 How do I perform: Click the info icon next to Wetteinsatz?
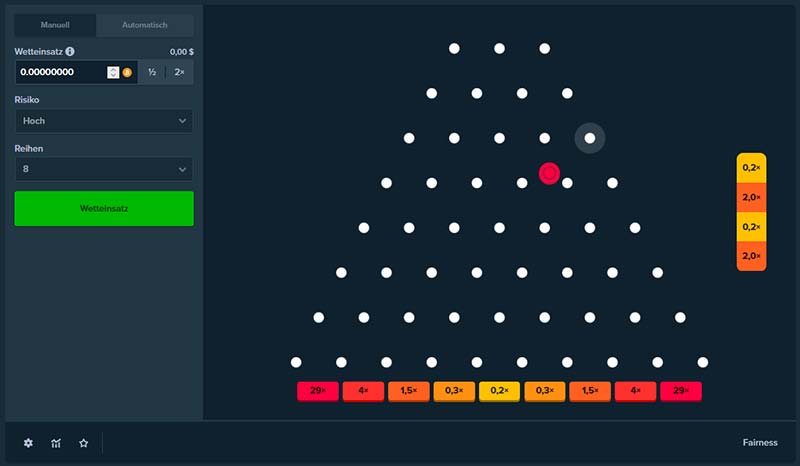point(70,52)
